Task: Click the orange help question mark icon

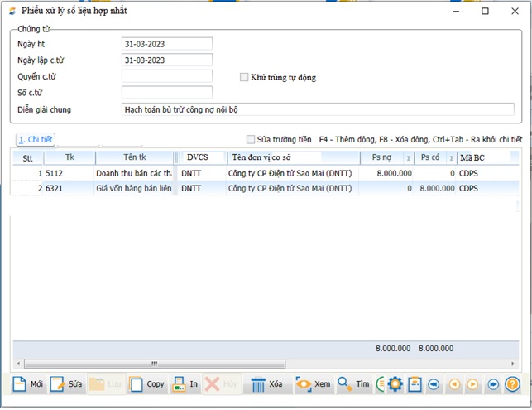Action: click(x=513, y=384)
